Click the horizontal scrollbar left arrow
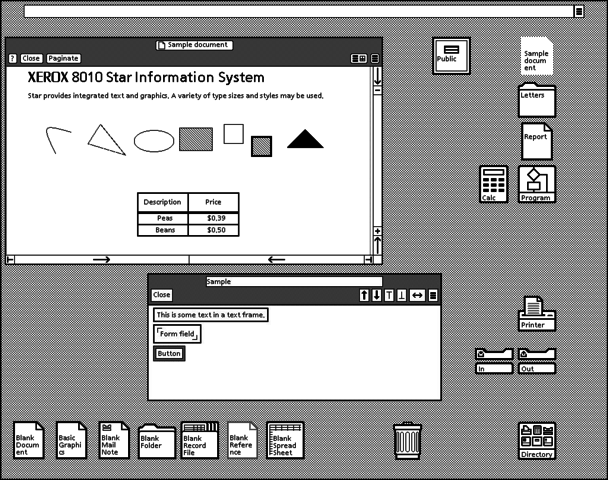This screenshot has height=480, width=608. [x=276, y=260]
